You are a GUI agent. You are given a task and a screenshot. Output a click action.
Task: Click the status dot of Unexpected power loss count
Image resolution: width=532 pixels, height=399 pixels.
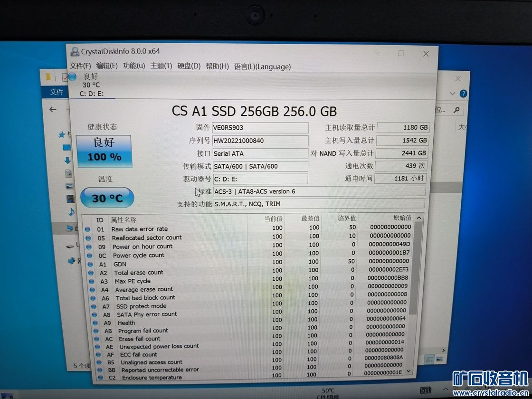[97, 347]
